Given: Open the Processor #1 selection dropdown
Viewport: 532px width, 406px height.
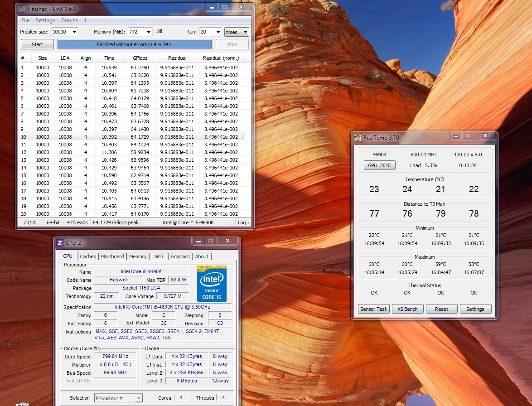Looking at the screenshot, I should (x=118, y=398).
